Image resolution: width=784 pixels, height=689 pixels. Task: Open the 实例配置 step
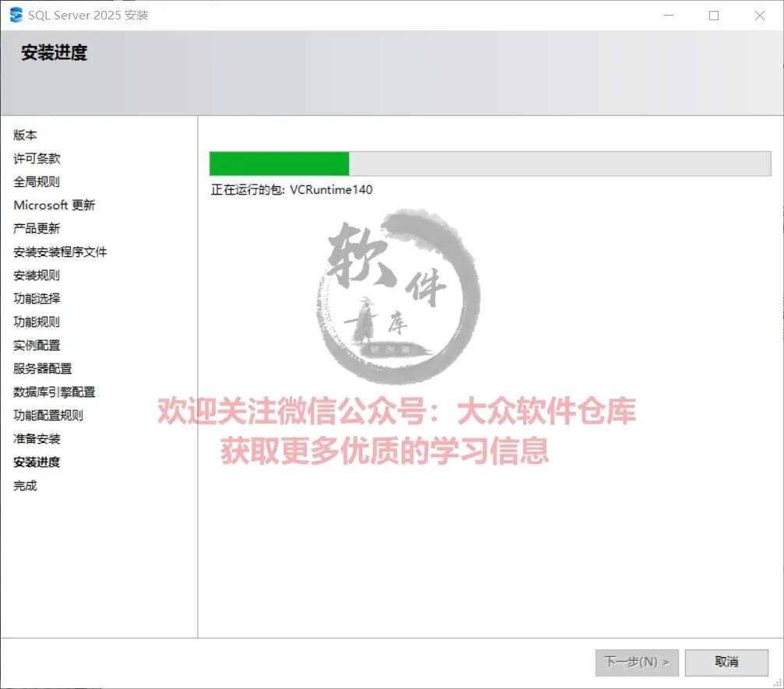pyautogui.click(x=37, y=345)
